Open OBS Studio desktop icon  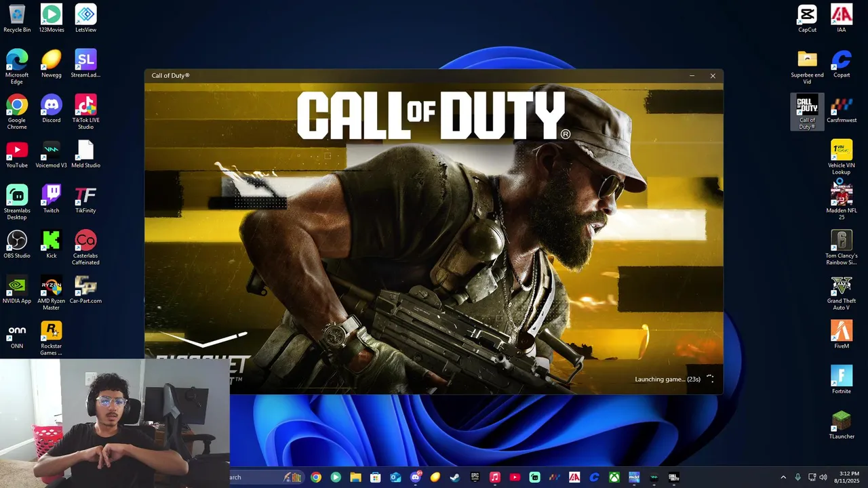(x=17, y=244)
